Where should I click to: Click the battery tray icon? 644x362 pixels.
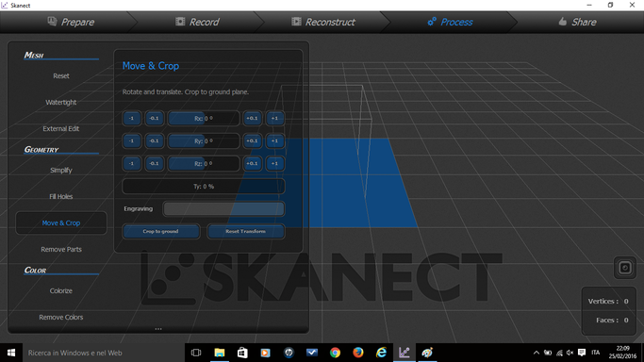pos(548,353)
